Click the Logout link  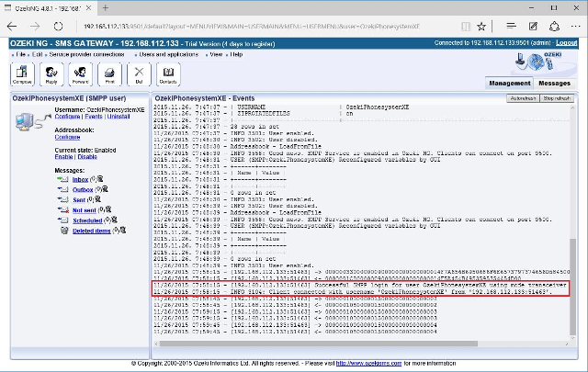(568, 42)
